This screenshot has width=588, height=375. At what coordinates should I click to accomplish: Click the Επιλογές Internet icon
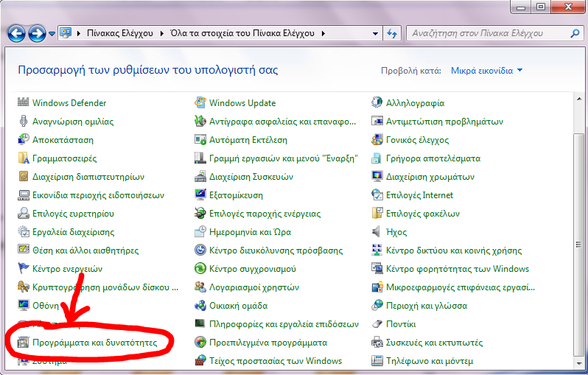click(377, 195)
